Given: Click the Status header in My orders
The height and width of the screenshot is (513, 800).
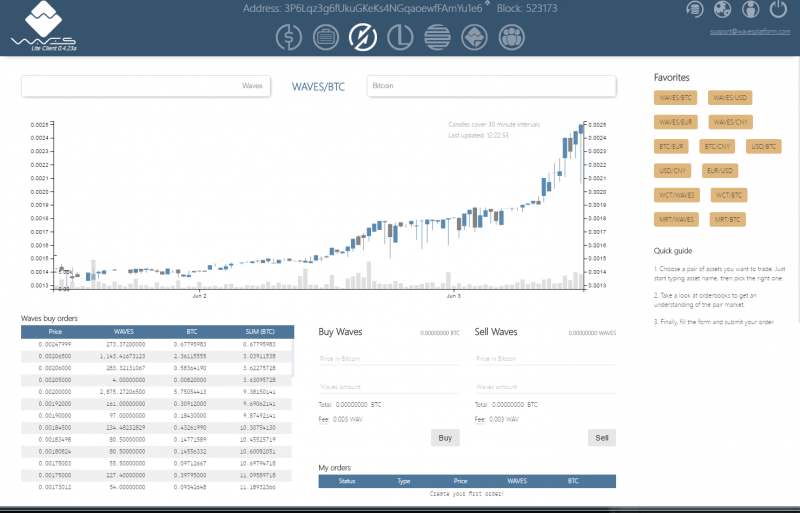Looking at the screenshot, I should pos(347,481).
